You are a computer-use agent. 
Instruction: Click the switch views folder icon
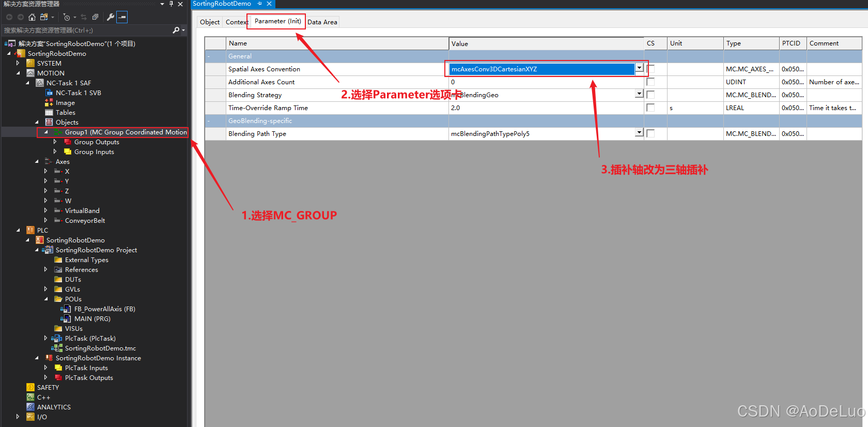pos(44,17)
